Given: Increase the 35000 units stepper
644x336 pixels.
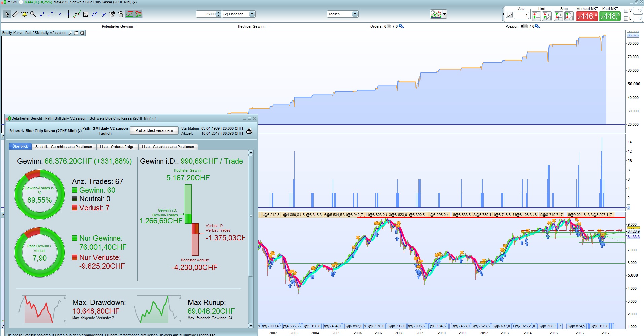Looking at the screenshot, I should tap(219, 13).
